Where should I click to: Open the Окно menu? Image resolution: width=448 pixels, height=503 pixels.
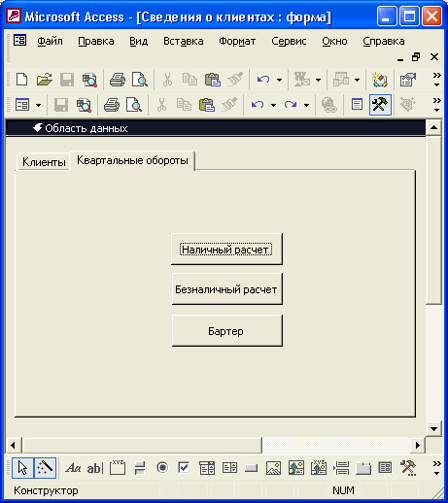coord(334,41)
